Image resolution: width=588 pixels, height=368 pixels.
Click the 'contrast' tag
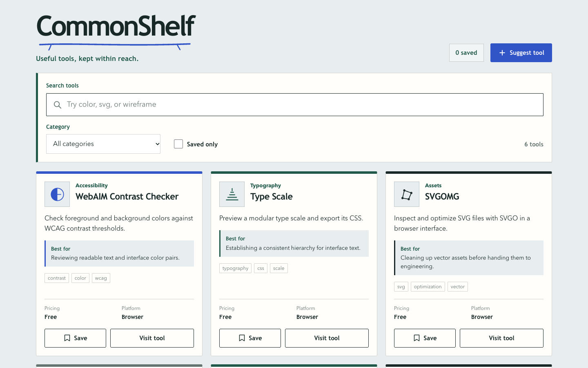coord(57,278)
